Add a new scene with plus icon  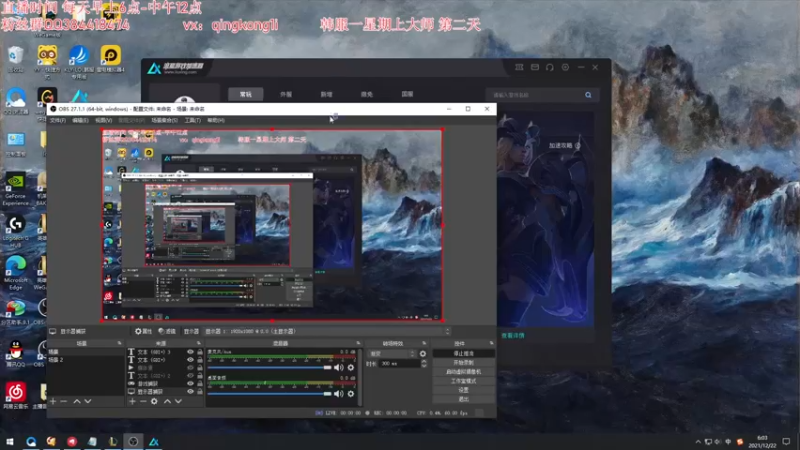click(x=53, y=401)
